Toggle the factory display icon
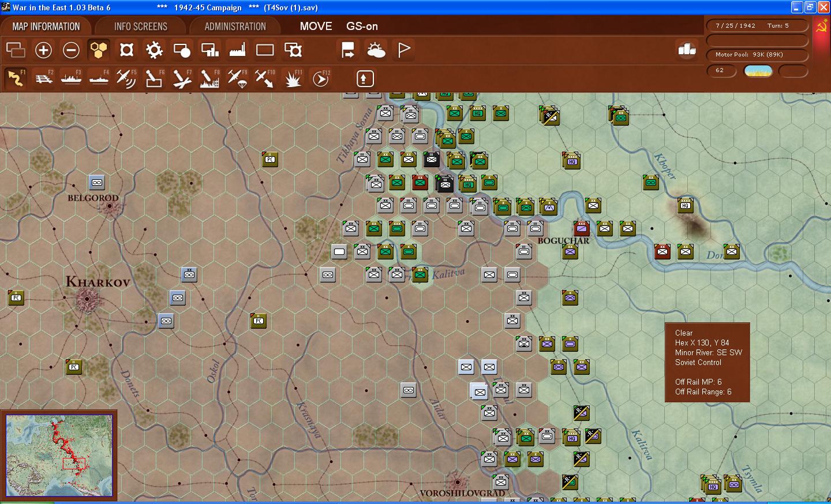The width and height of the screenshot is (831, 504). (x=237, y=50)
